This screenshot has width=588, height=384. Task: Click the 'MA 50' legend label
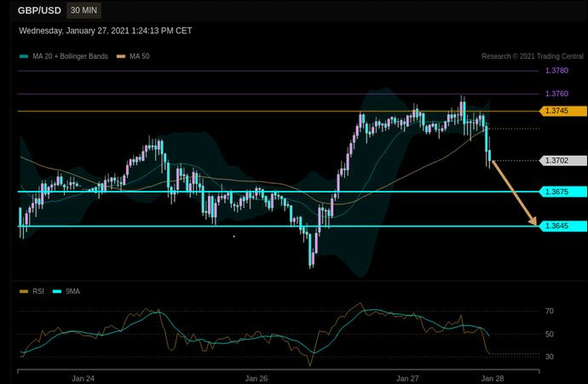point(140,56)
